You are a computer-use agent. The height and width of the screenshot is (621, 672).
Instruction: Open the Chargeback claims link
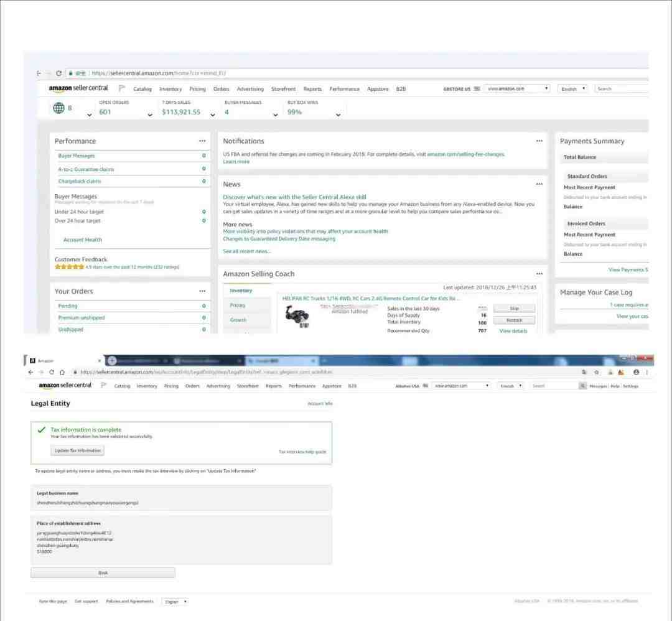pyautogui.click(x=80, y=181)
